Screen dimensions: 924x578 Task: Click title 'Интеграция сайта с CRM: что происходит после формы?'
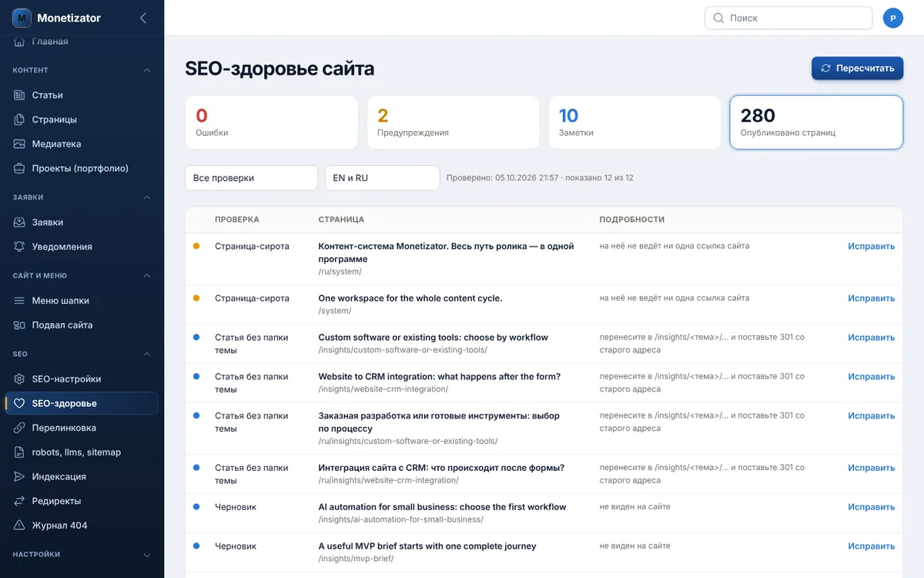click(x=442, y=468)
